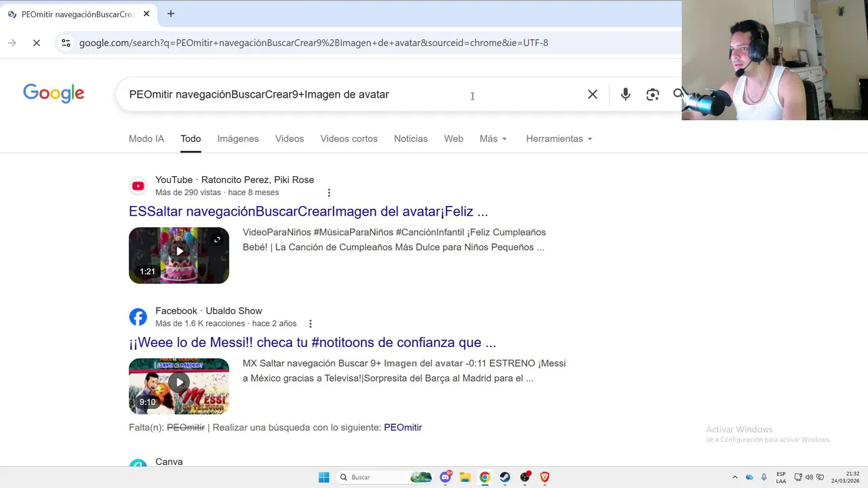The image size is (868, 488).
Task: Close the PEOmitir browser tab
Action: (146, 14)
